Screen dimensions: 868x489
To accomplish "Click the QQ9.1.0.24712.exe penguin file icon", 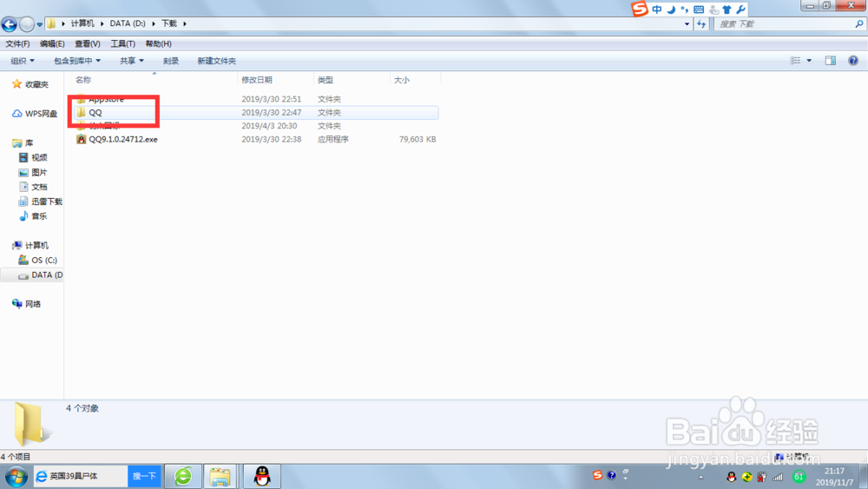I will pyautogui.click(x=82, y=139).
